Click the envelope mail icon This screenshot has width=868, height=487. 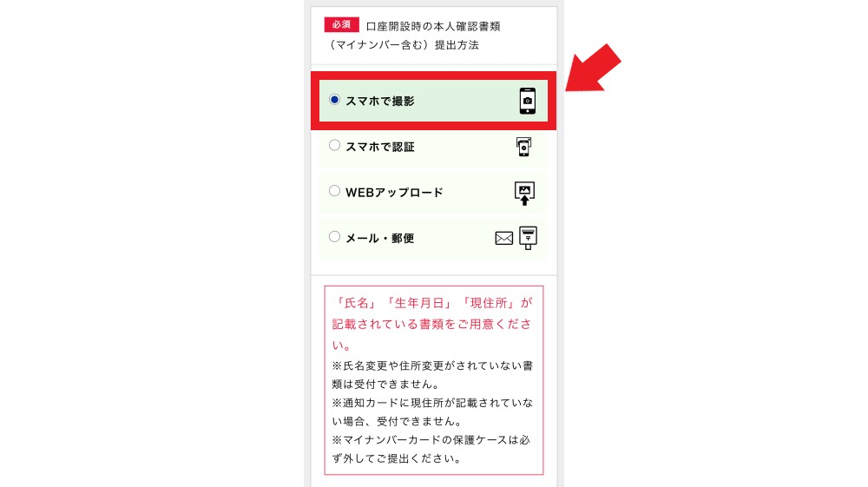coord(503,239)
